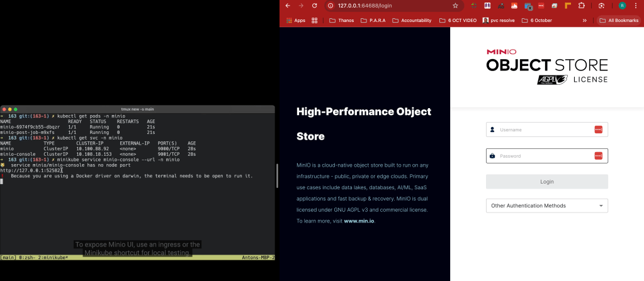Open the 6 OCT VIDEO bookmark folder

click(458, 21)
